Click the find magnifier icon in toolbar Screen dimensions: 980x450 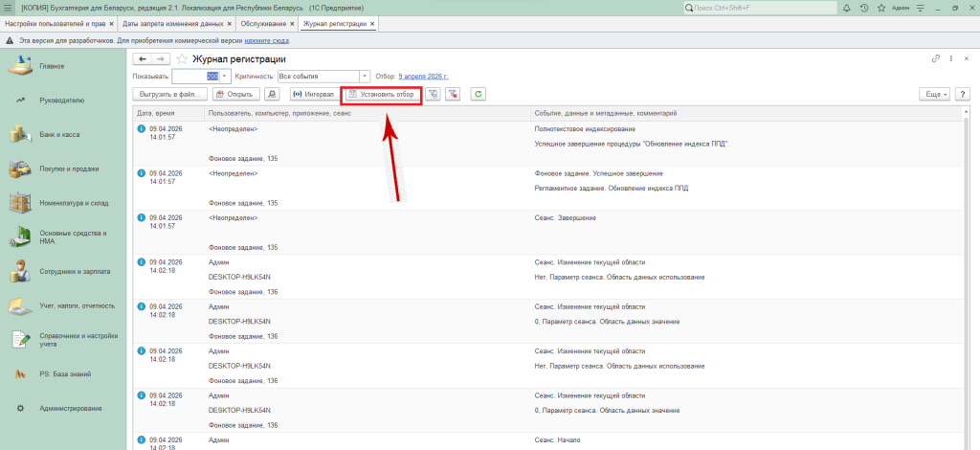click(272, 94)
